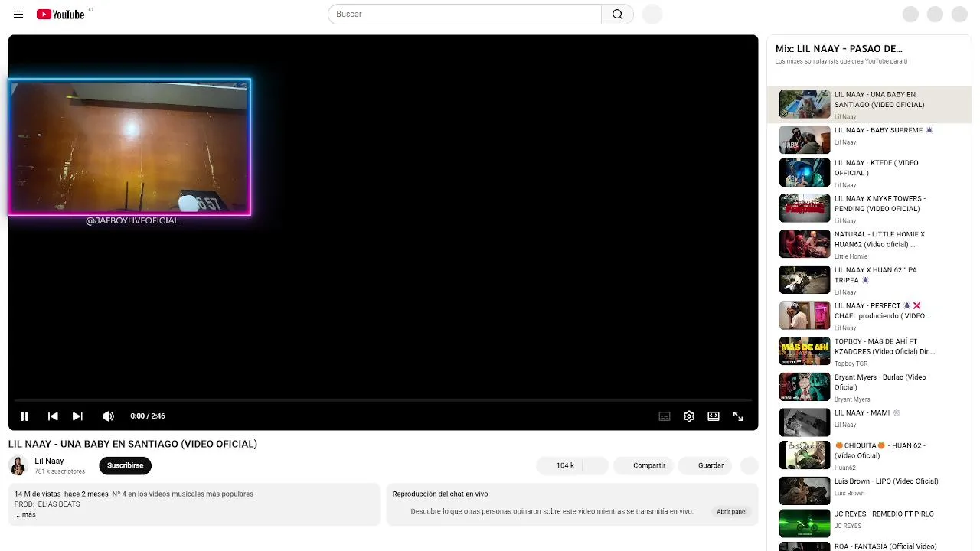
Task: Open Lil Naay channel avatar
Action: (18, 465)
